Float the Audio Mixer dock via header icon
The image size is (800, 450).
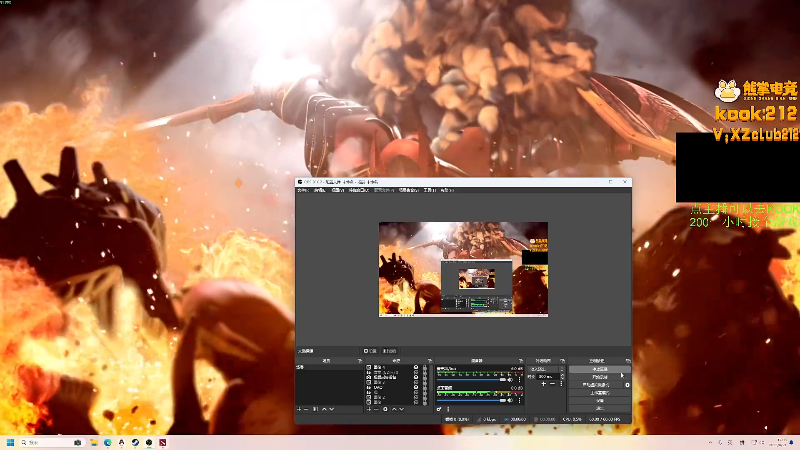[x=521, y=361]
